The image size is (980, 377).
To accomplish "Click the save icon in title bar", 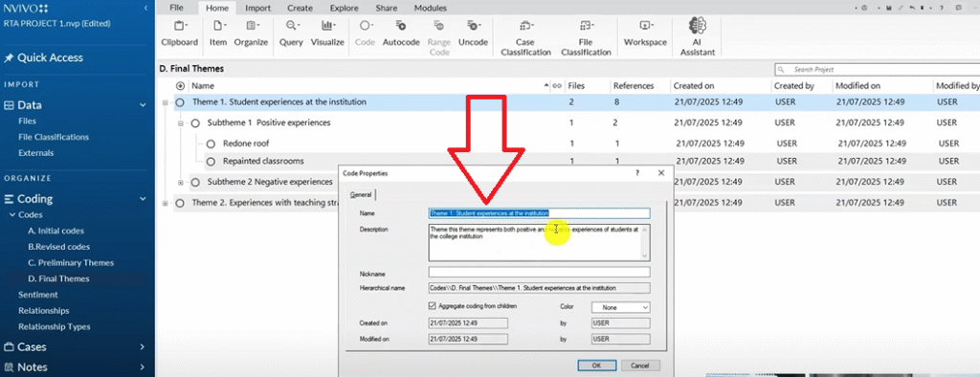I will 888,8.
